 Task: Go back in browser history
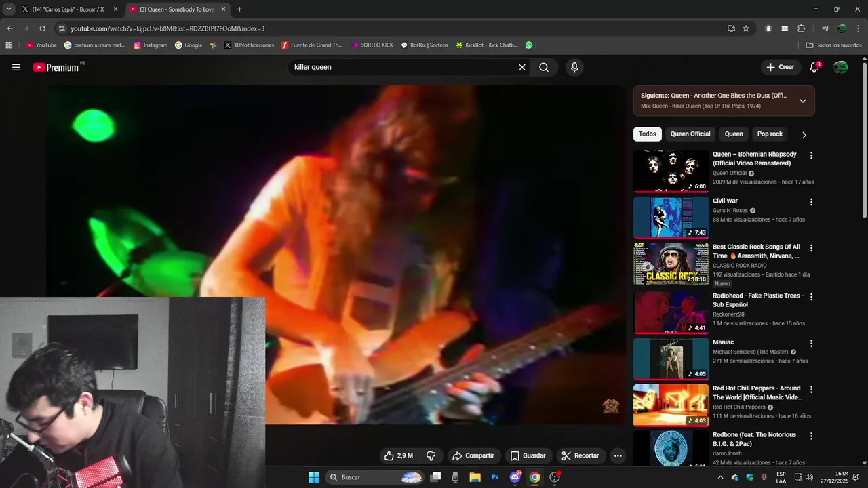point(9,28)
